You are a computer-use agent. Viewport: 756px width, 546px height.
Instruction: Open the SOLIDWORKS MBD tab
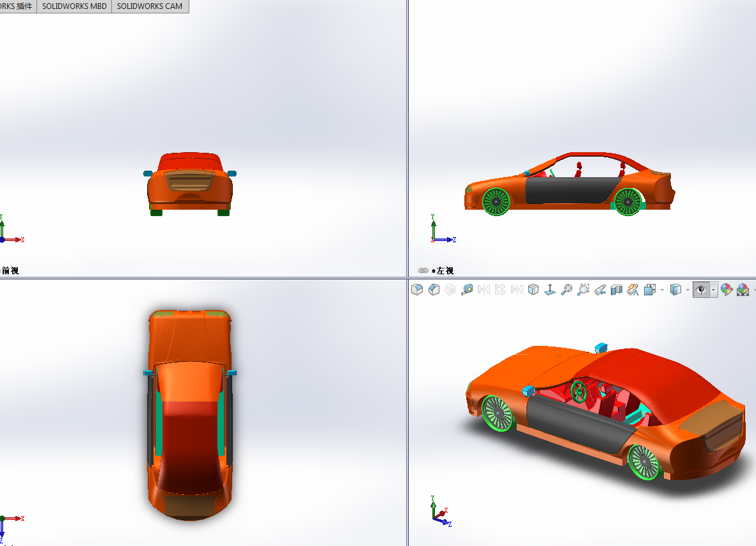click(74, 6)
